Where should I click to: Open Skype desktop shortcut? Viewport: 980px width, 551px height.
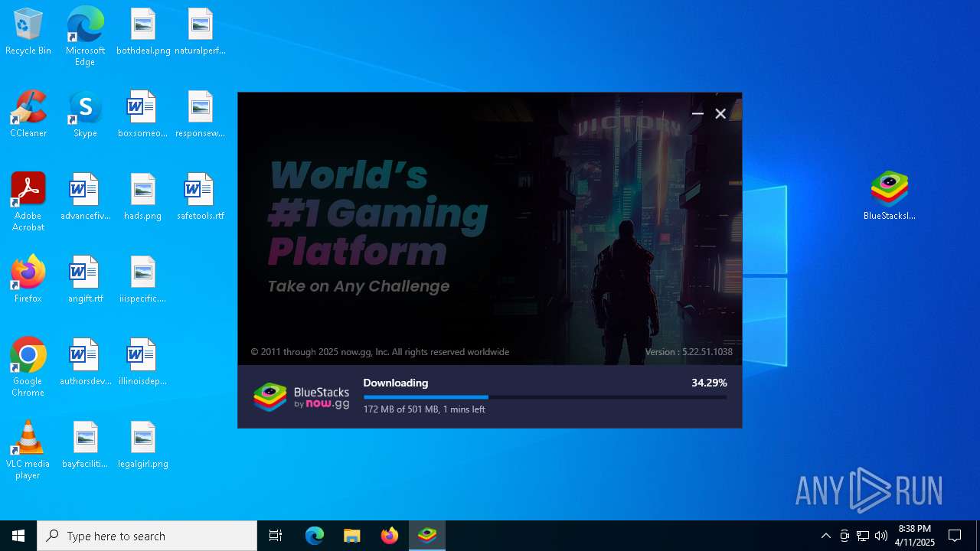(85, 115)
